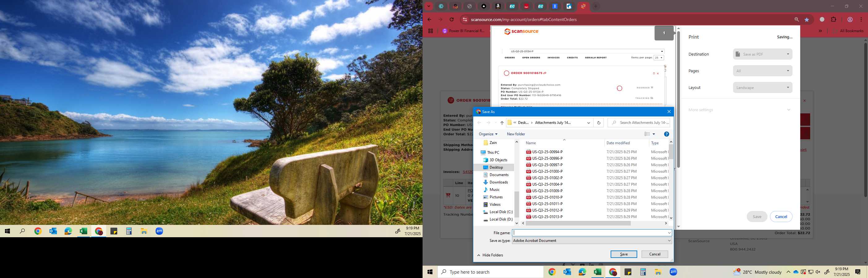Click the Search Attachments July 14 box

click(638, 123)
